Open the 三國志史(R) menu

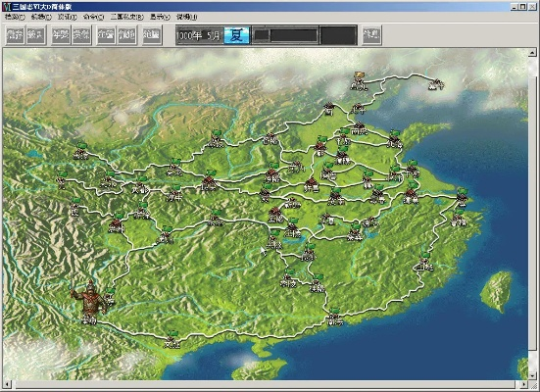click(126, 17)
